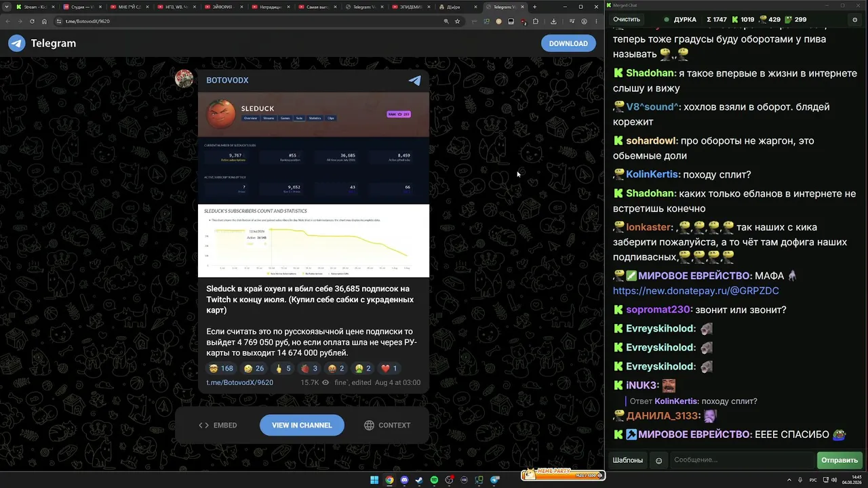The width and height of the screenshot is (868, 488).
Task: Open Spotify from the taskbar
Action: pyautogui.click(x=434, y=480)
